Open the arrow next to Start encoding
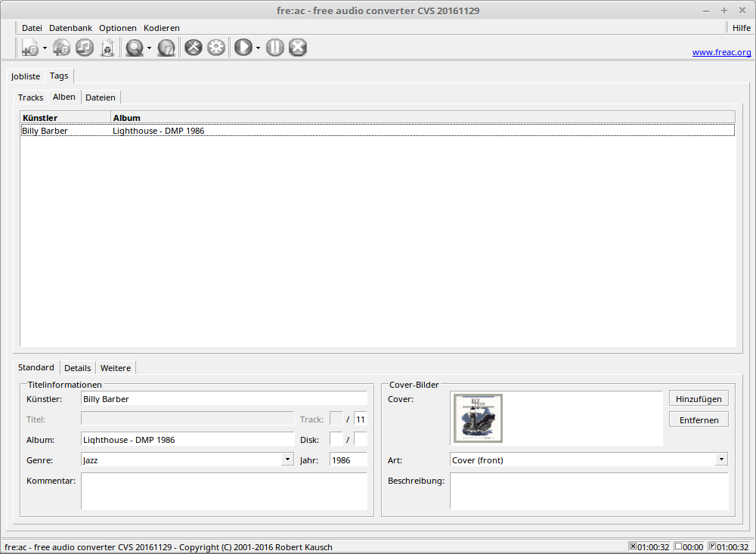The height and width of the screenshot is (554, 756). tap(258, 48)
